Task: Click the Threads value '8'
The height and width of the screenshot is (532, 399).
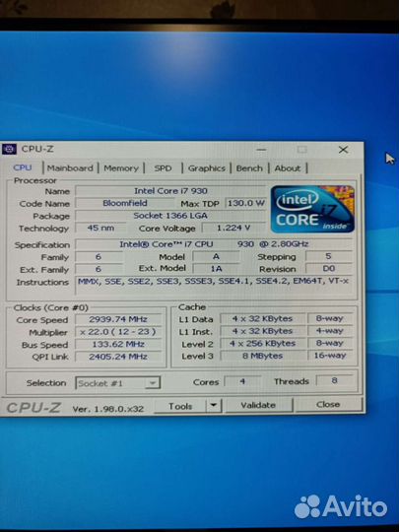Action: tap(334, 380)
